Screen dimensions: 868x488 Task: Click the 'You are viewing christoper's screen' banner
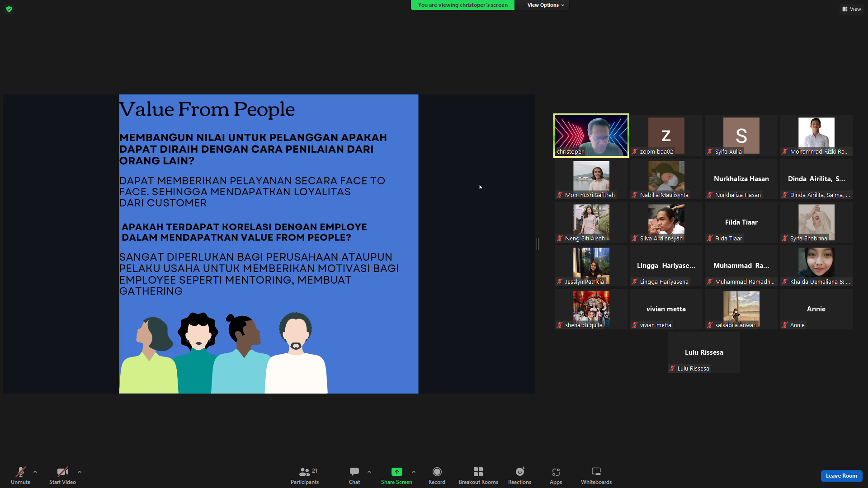coord(462,5)
